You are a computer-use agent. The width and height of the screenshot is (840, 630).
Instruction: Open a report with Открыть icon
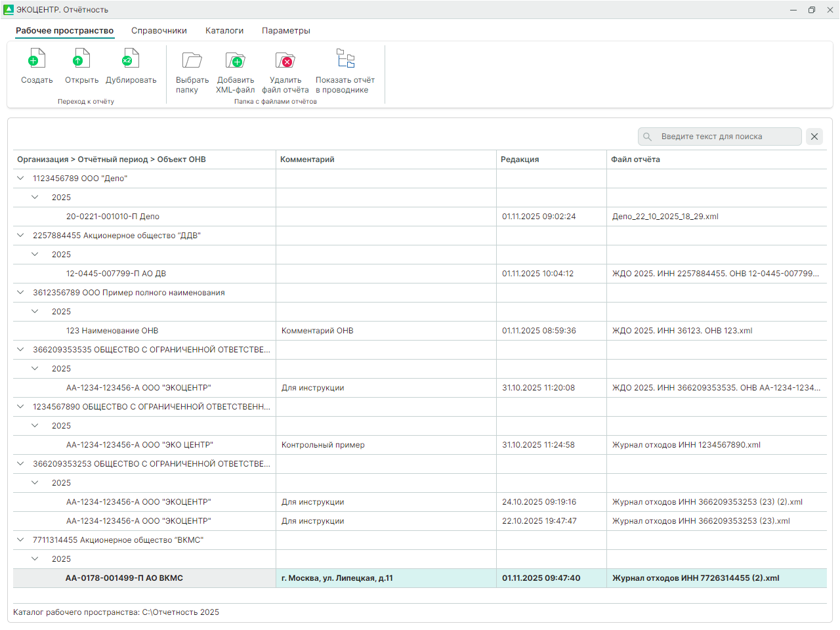(81, 61)
